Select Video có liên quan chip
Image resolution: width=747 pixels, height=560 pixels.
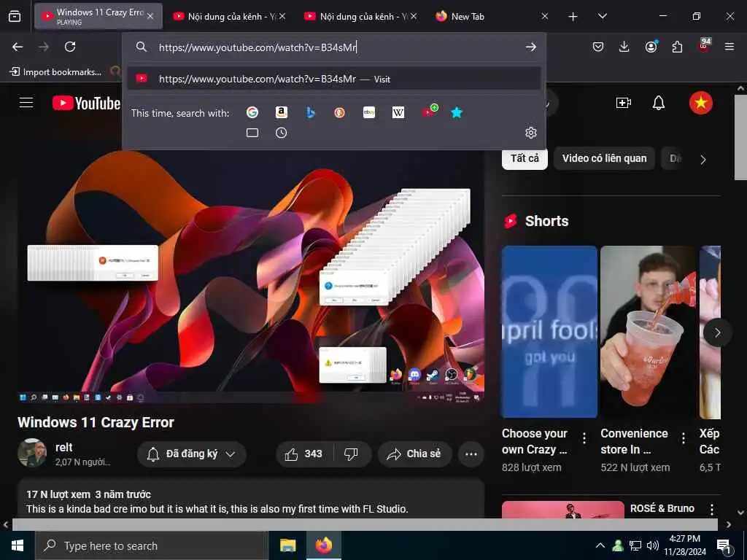click(604, 158)
